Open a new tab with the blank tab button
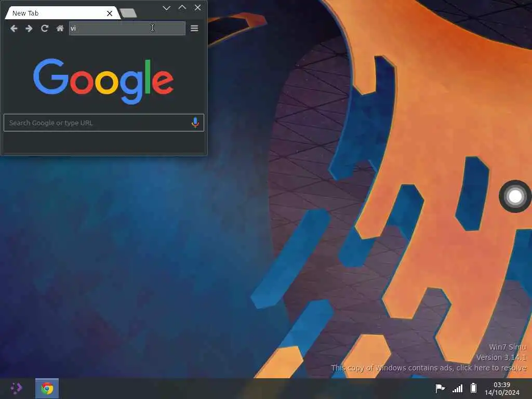Viewport: 532px width, 399px height. (x=128, y=13)
